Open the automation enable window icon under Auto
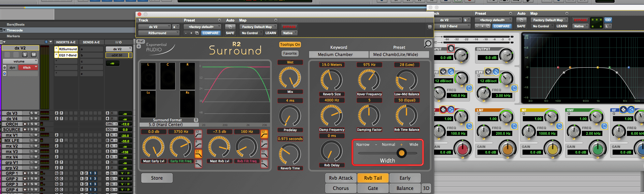 230,27
